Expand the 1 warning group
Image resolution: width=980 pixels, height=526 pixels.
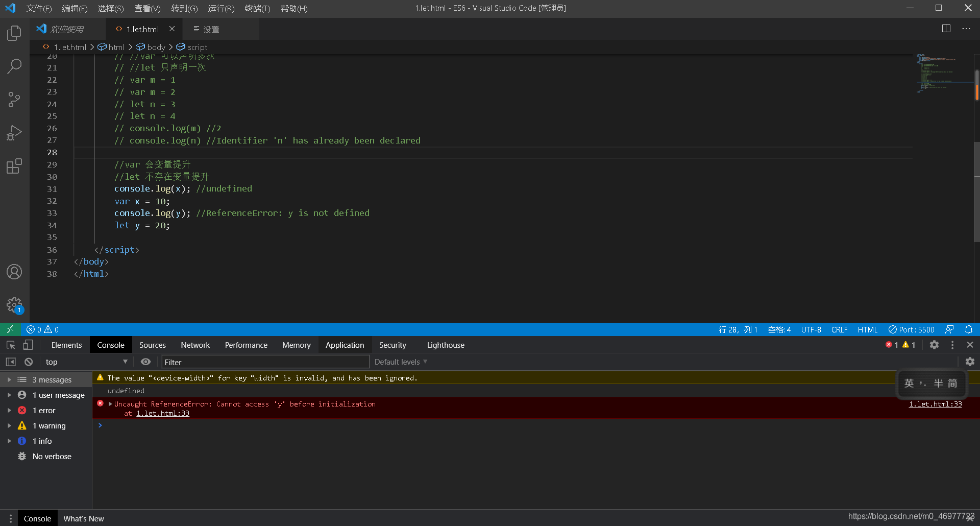coord(9,426)
